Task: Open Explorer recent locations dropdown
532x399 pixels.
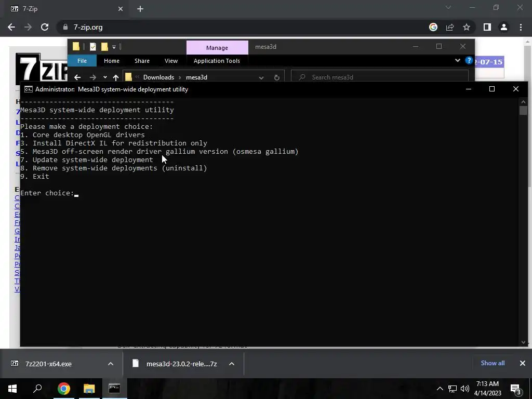Action: click(105, 77)
